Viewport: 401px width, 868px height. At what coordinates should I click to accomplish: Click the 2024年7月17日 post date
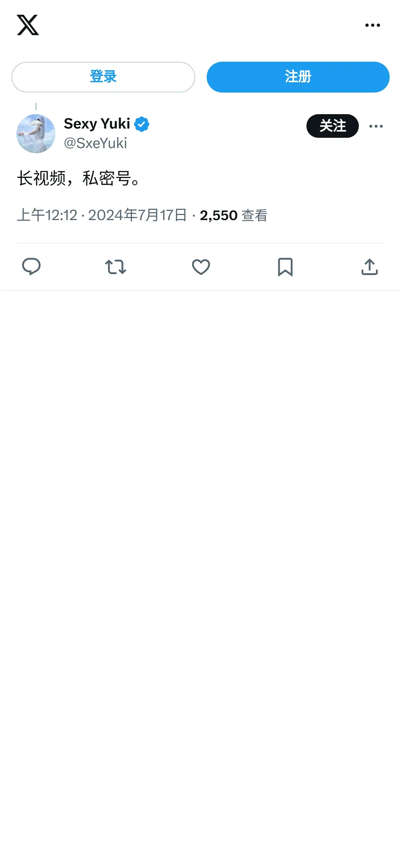coord(137,215)
